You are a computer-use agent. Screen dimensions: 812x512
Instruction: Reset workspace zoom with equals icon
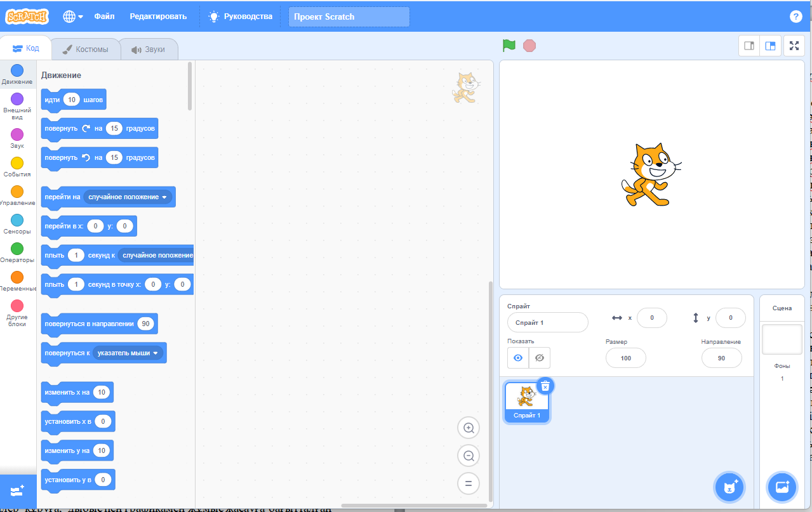coord(469,483)
